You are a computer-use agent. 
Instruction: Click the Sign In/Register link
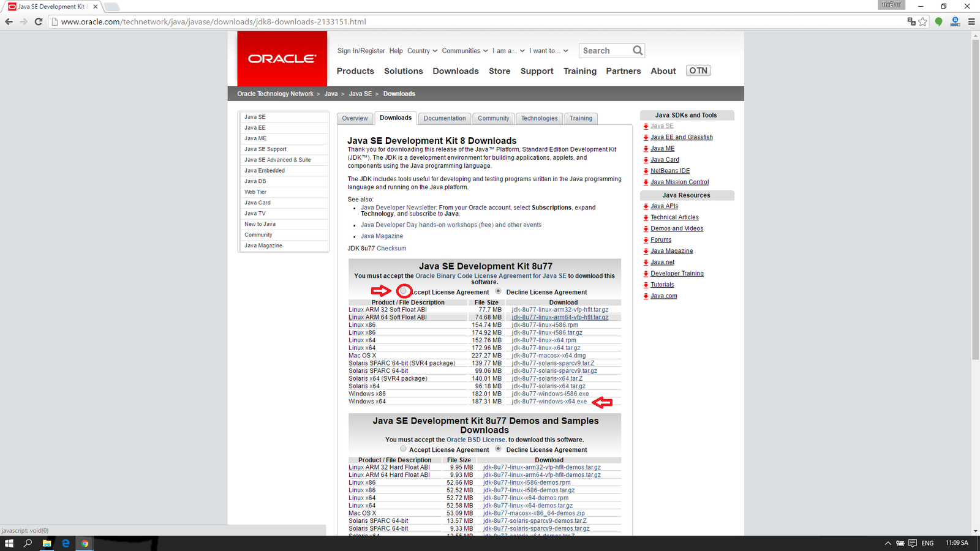(361, 51)
